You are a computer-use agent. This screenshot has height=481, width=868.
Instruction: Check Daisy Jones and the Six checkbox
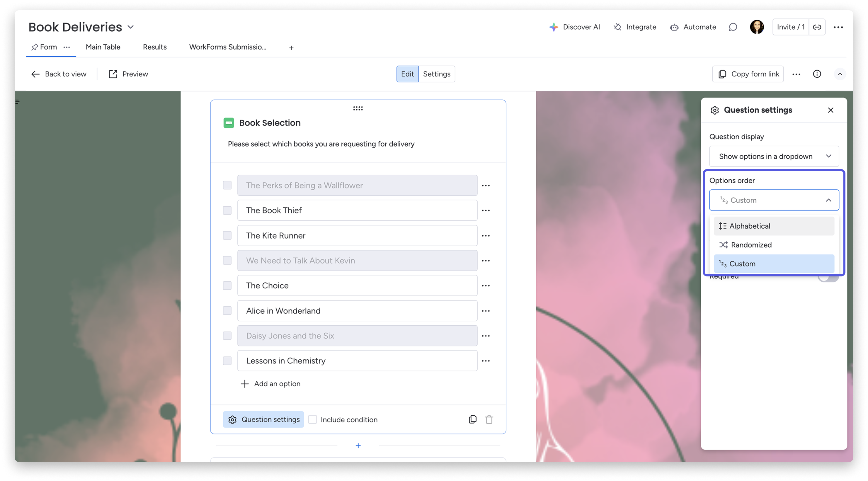[227, 336]
